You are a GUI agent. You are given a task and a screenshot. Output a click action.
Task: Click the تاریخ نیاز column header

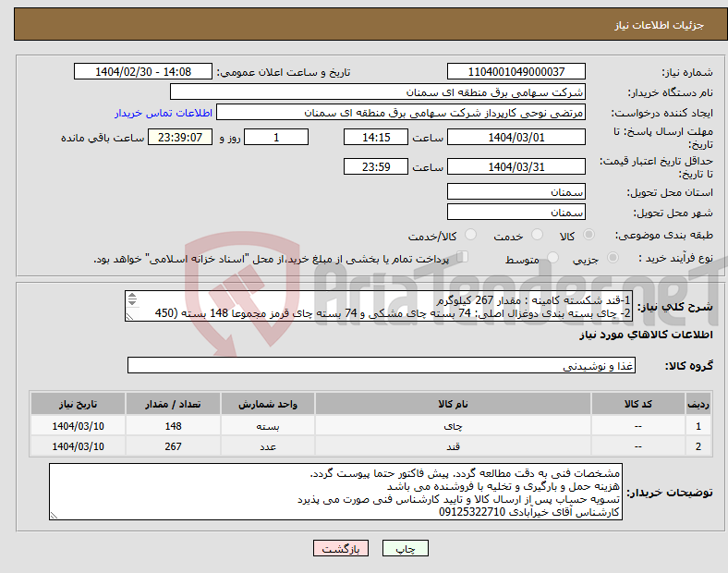(78, 404)
